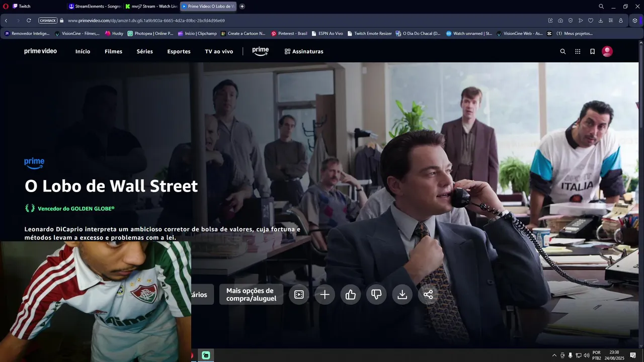Screen dimensions: 644x362
Task: Download the movie with download icon
Action: pos(402,295)
